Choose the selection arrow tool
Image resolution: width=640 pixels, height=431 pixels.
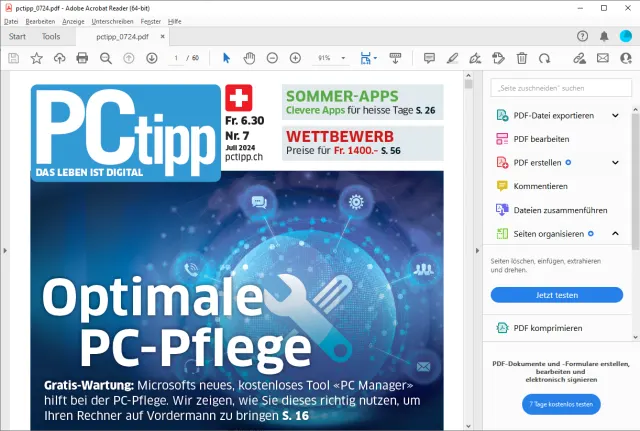pos(227,58)
